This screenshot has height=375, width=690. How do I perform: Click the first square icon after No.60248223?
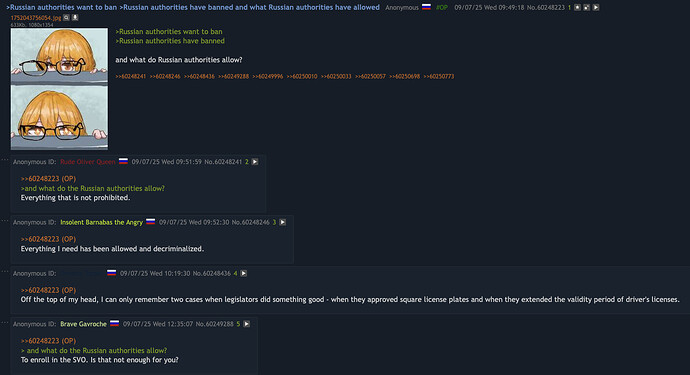click(577, 7)
